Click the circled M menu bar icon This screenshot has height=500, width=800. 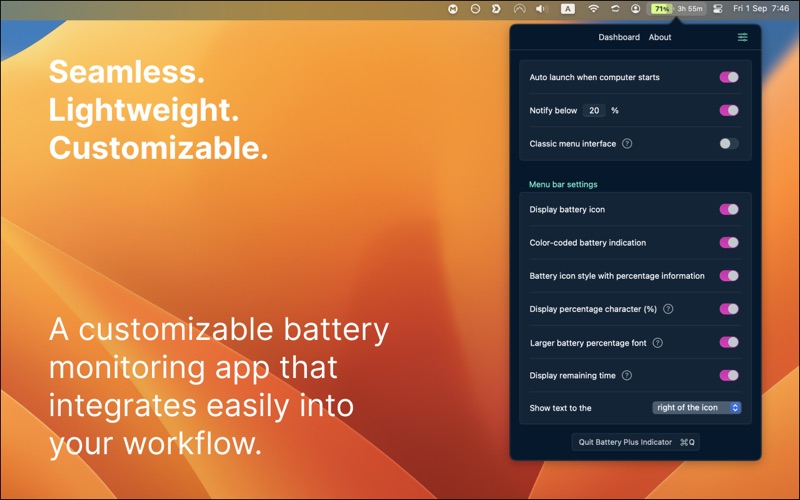pos(453,9)
